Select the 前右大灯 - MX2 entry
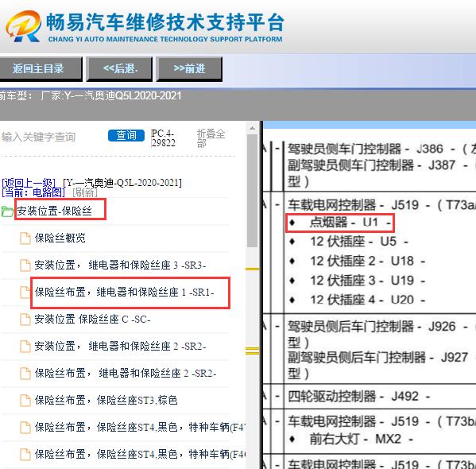 351,440
